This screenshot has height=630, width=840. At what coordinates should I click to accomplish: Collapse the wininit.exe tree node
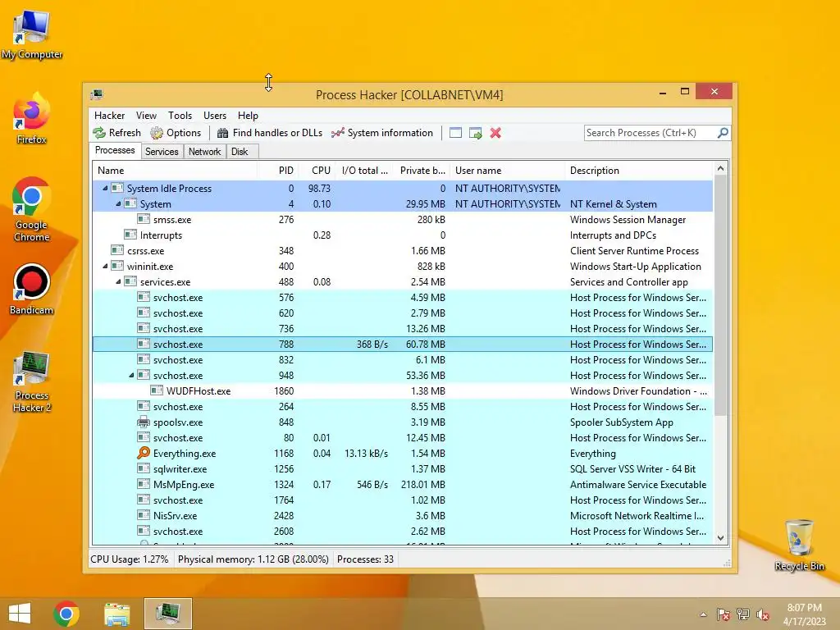(105, 267)
